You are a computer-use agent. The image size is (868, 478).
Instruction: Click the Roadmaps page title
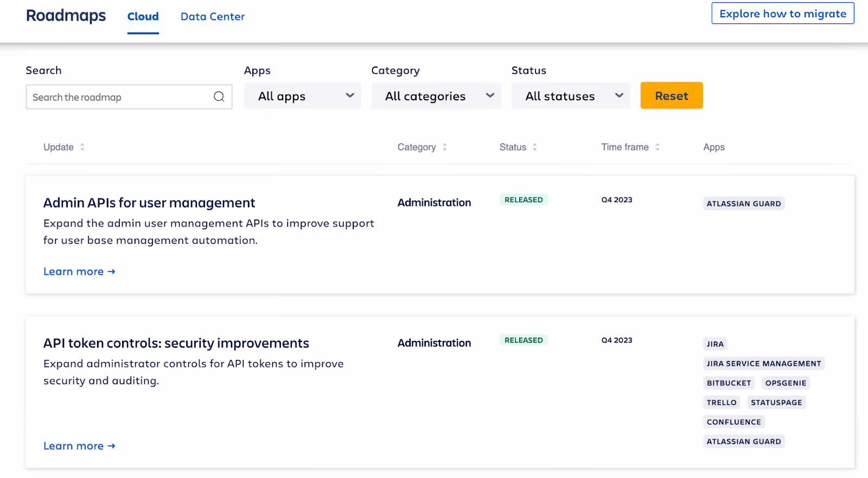tap(66, 16)
